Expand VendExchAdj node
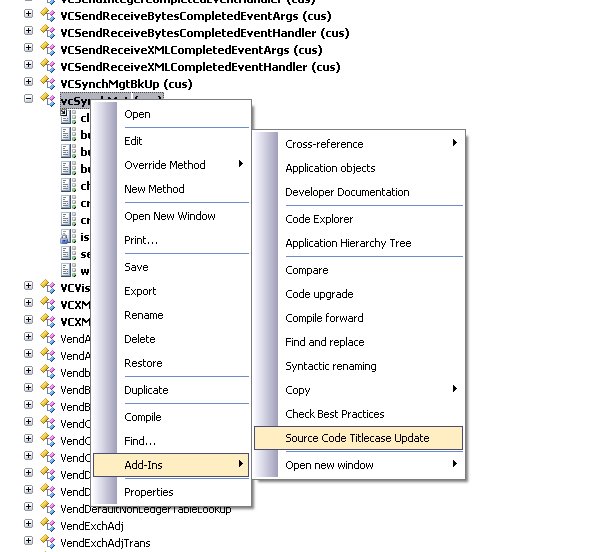The width and height of the screenshot is (590, 552). [28, 523]
